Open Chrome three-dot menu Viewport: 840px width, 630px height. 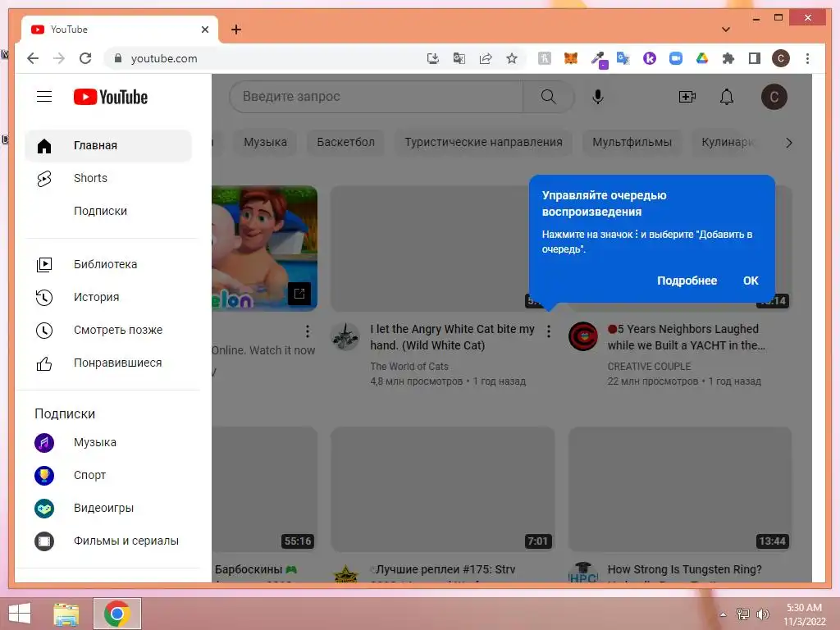[x=807, y=58]
